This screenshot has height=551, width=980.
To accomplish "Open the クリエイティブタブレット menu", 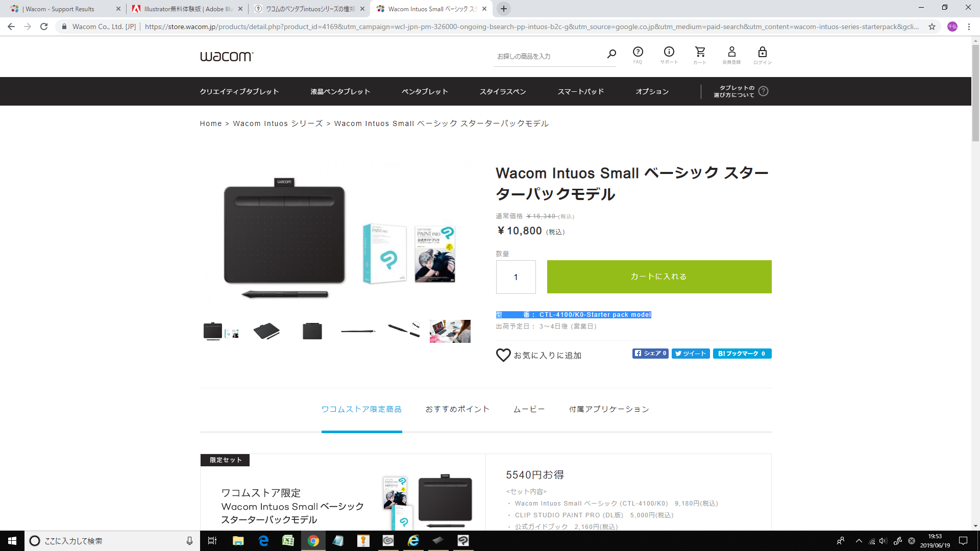I will [x=239, y=92].
